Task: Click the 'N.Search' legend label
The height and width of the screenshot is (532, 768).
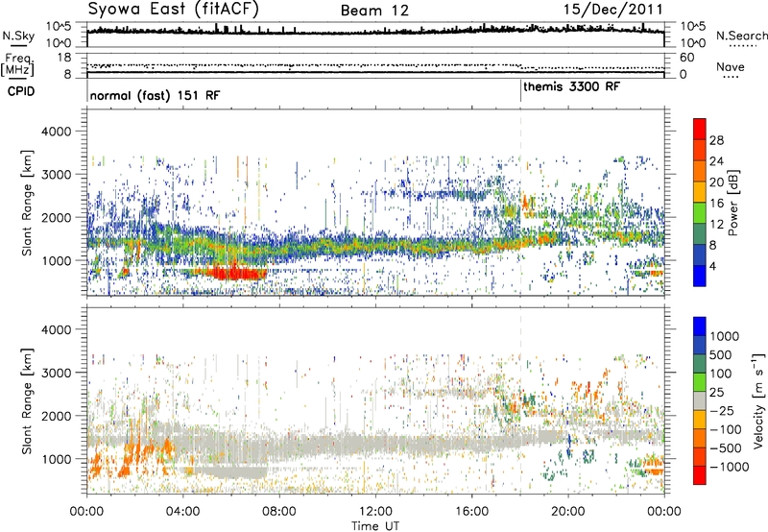Action: click(x=741, y=36)
